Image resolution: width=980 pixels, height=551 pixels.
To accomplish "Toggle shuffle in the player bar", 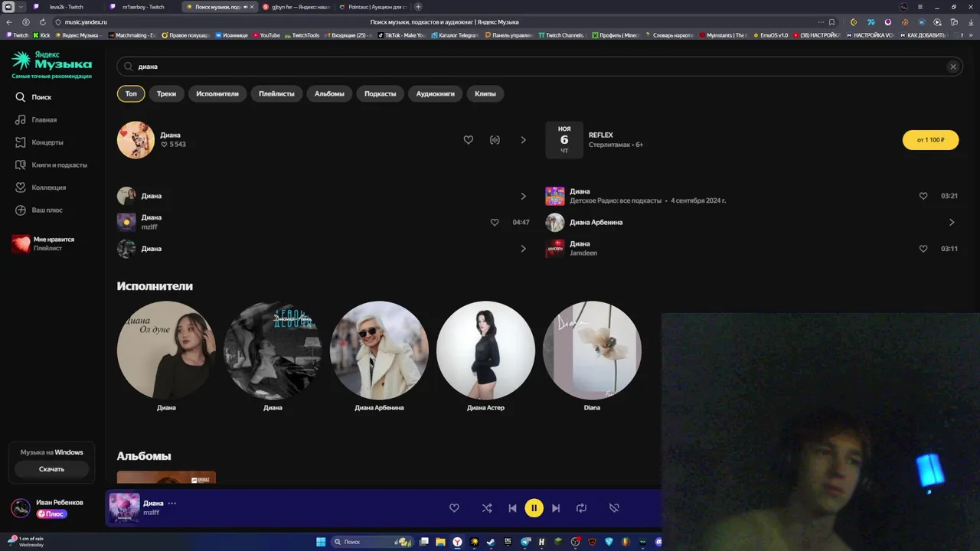I will point(487,508).
